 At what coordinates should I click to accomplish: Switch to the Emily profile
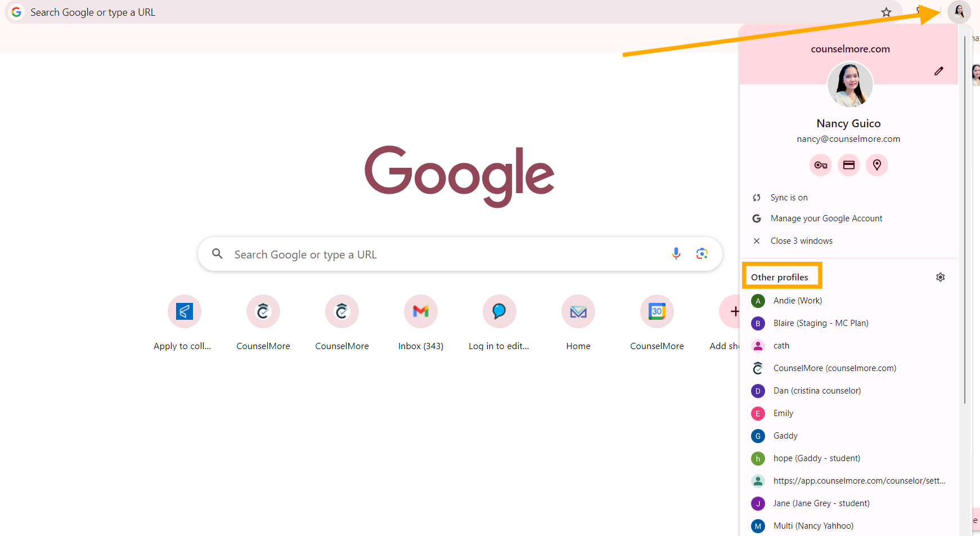pos(849,413)
